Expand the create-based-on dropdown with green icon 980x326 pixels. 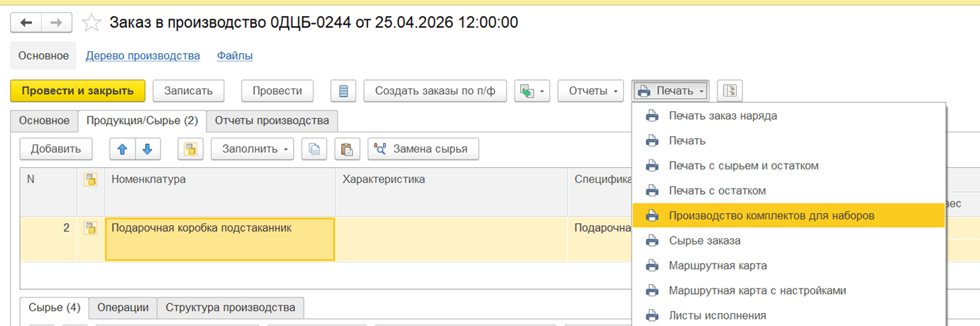532,91
